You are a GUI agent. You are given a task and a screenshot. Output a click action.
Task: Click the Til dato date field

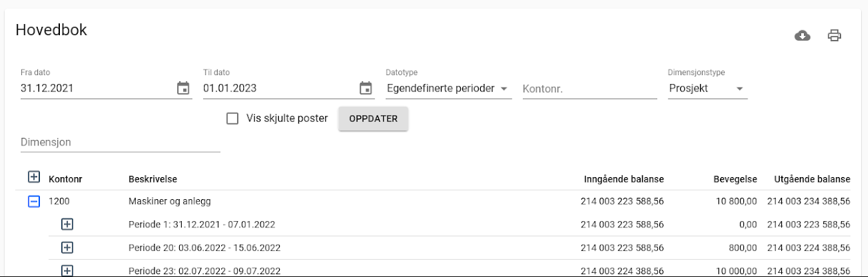278,88
